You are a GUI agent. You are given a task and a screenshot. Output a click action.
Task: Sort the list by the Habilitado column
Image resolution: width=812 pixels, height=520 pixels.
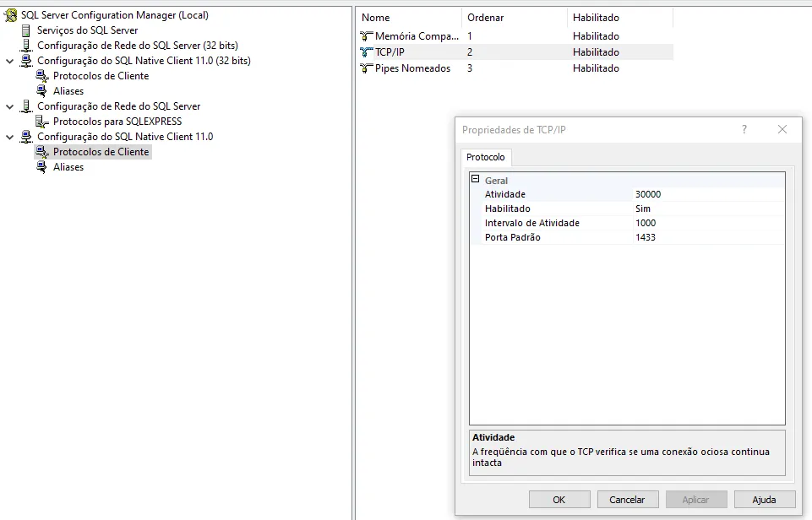[x=620, y=18]
